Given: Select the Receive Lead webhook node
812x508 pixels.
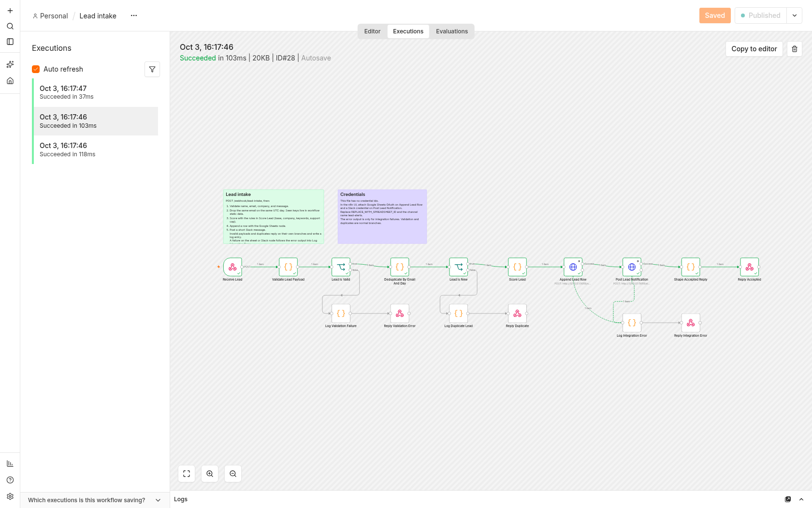Looking at the screenshot, I should (x=232, y=267).
